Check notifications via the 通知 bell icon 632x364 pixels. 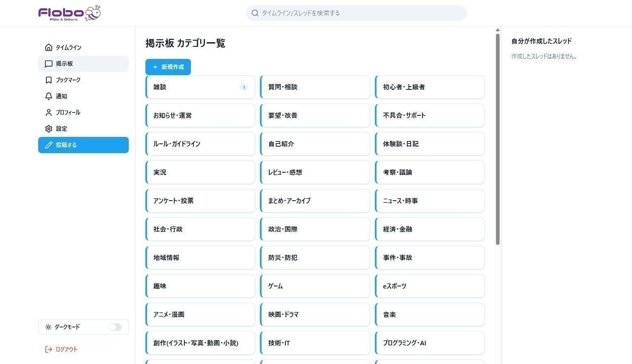[x=48, y=96]
